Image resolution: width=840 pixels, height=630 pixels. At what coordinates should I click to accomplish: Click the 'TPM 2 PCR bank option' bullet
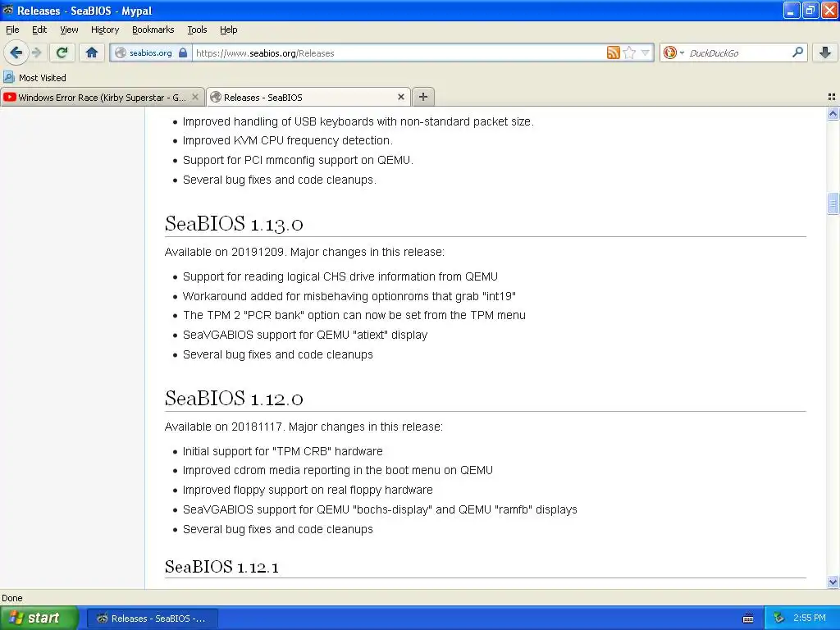coord(354,315)
